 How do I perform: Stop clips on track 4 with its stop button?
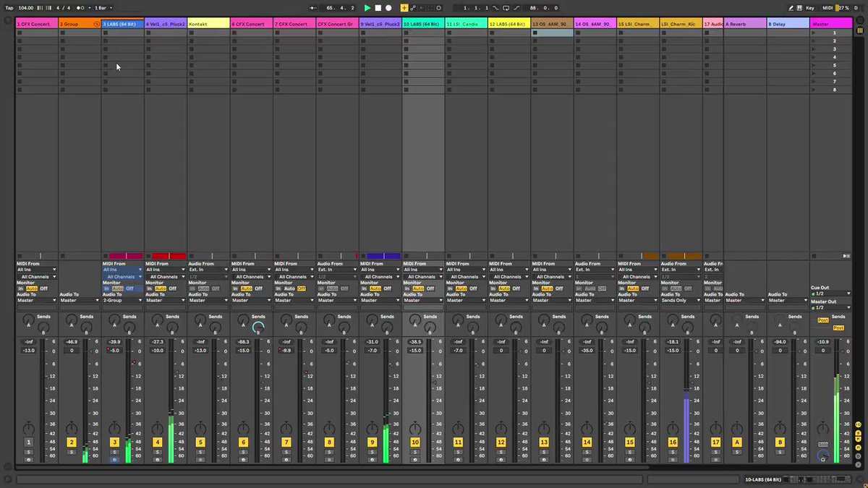click(149, 256)
